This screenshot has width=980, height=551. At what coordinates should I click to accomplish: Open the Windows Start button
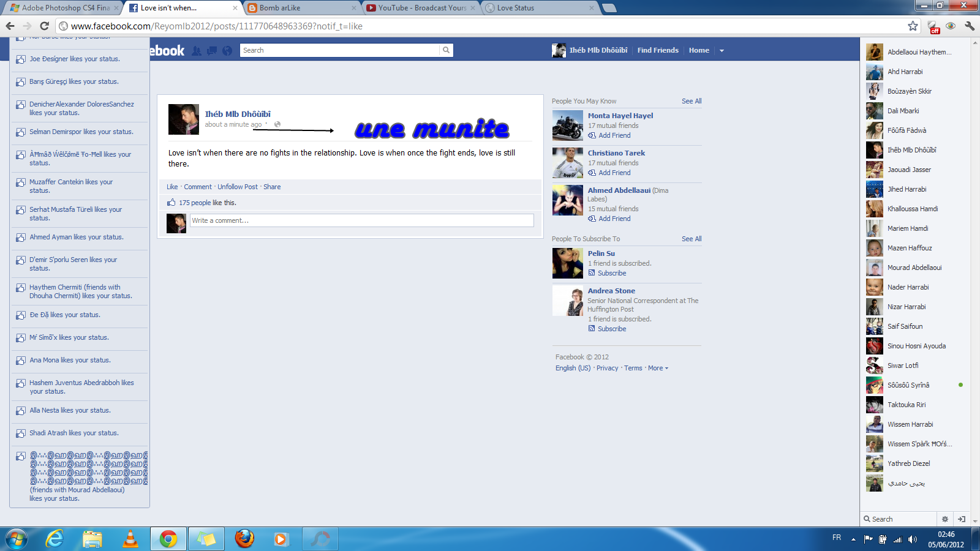click(x=17, y=539)
